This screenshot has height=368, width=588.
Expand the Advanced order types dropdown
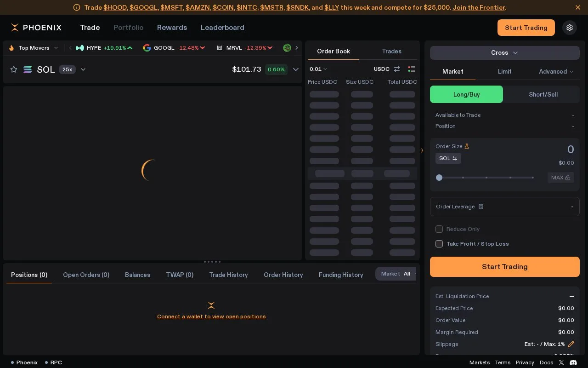pos(556,71)
